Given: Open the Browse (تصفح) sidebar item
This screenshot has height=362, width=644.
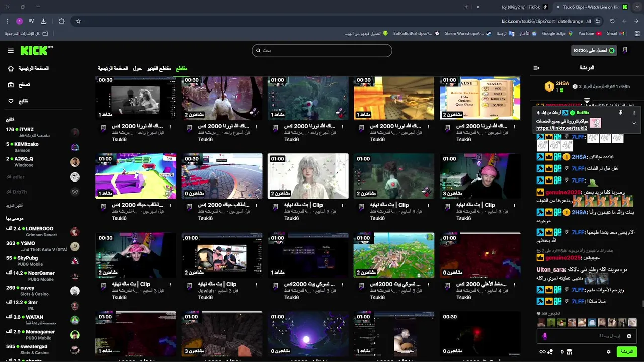Looking at the screenshot, I should (x=19, y=85).
